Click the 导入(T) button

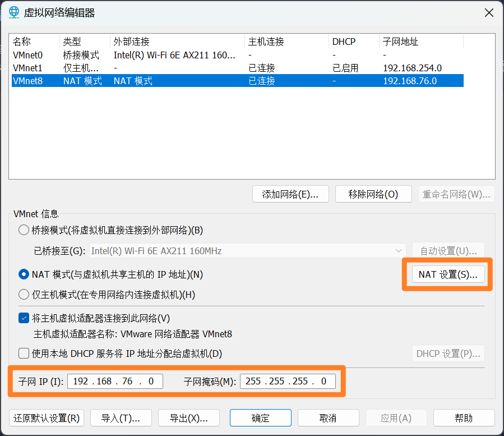click(x=121, y=418)
